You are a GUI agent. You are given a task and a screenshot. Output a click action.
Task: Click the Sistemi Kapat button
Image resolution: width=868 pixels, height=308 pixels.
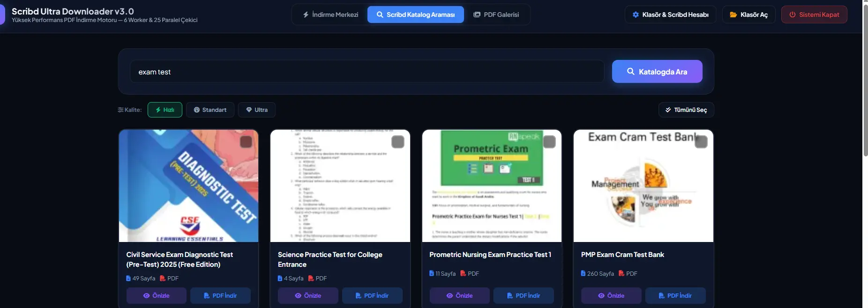click(814, 15)
